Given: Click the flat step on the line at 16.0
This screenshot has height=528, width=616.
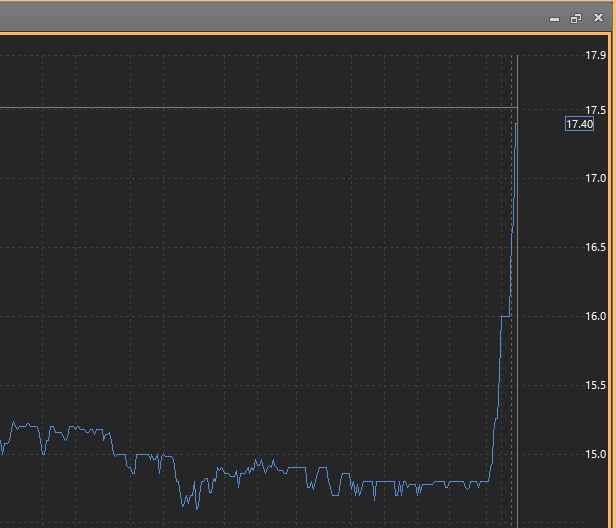Looking at the screenshot, I should click(x=505, y=316).
